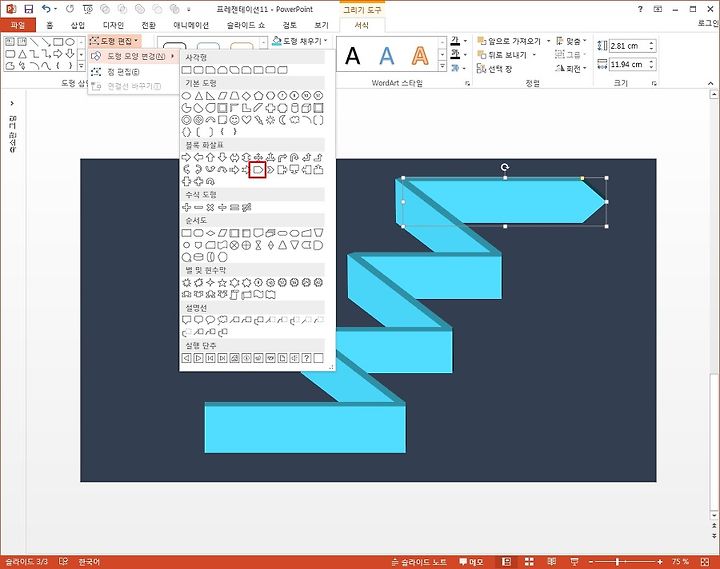Expand the bring forward (앞으로 가져오기) dropdown arrow

coord(548,41)
